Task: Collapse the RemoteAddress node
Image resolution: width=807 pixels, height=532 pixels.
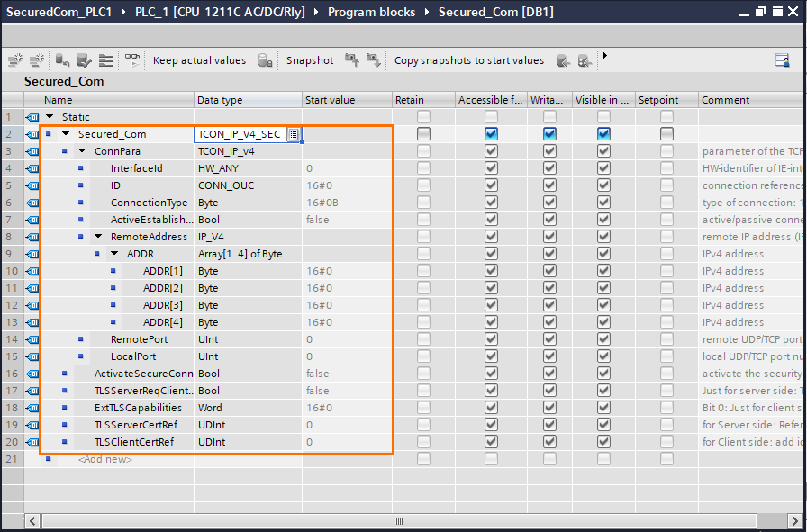Action: [97, 237]
